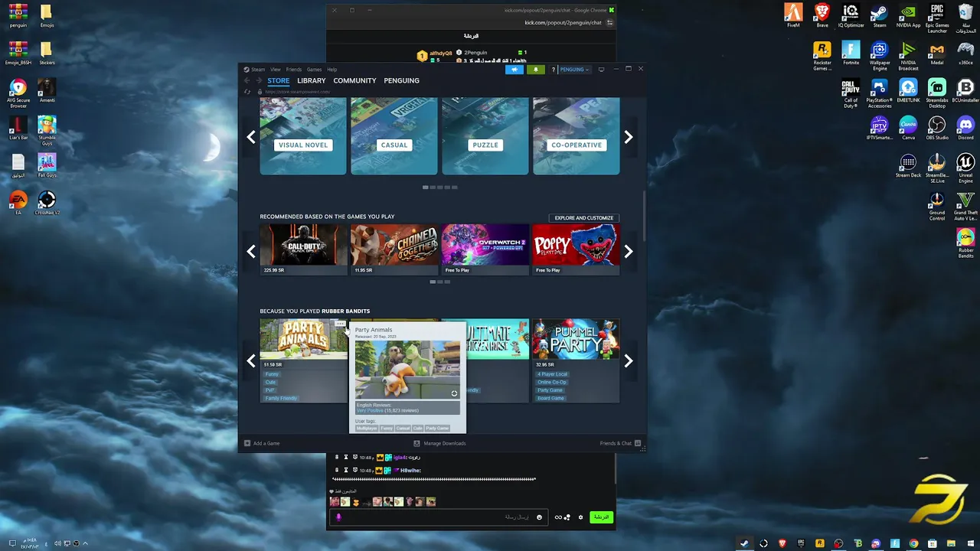Open Chained Together game tile
The image size is (980, 551).
(x=394, y=249)
